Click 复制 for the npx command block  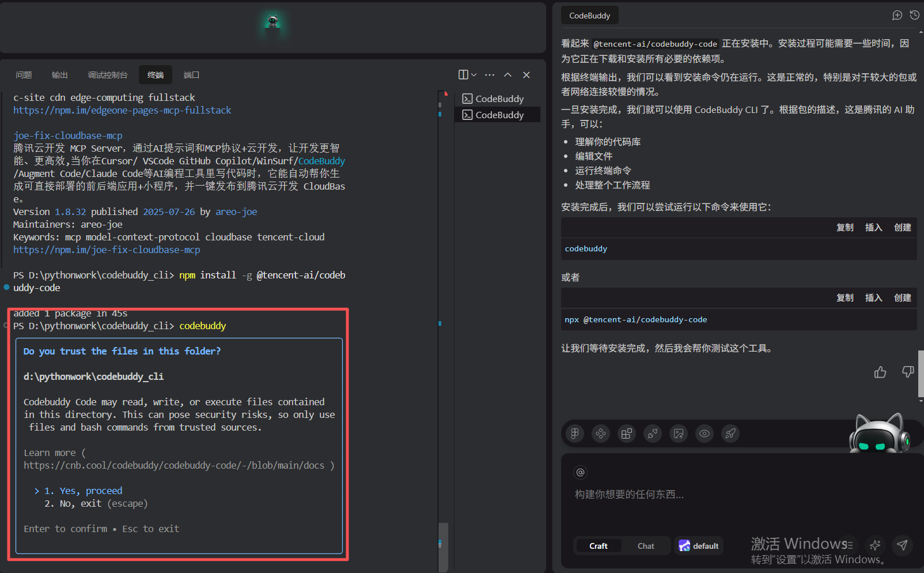click(845, 298)
